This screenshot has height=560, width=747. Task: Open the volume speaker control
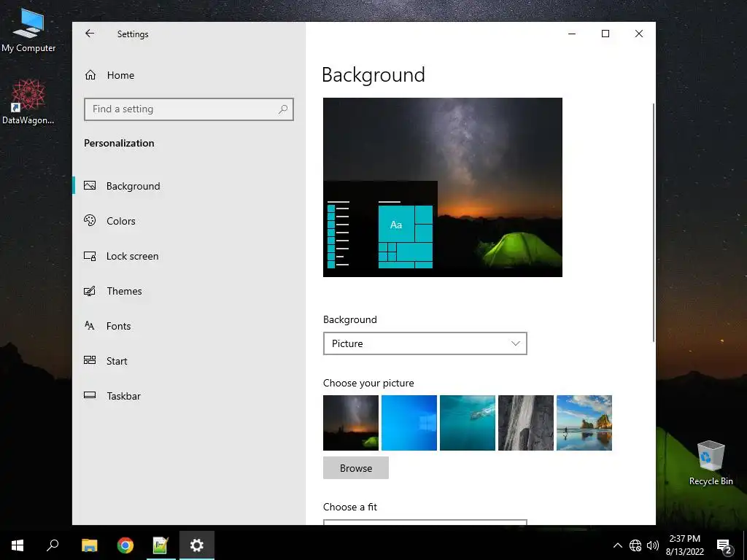(x=653, y=545)
